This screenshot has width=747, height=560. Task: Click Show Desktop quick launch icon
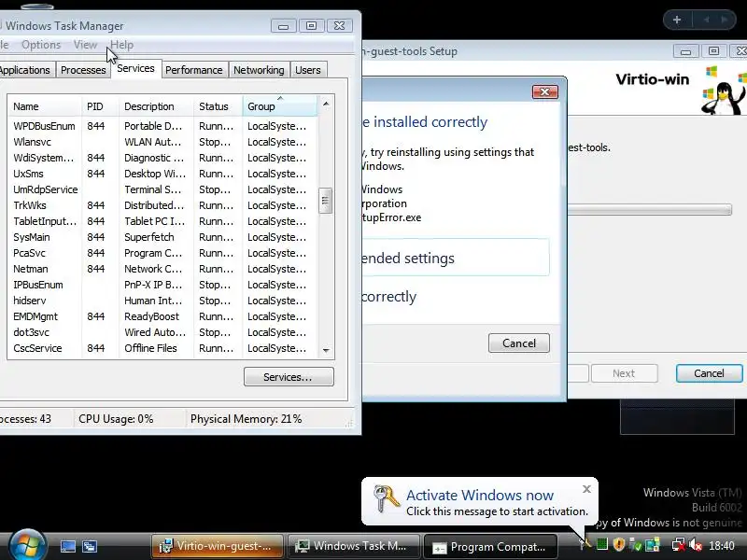coord(67,546)
